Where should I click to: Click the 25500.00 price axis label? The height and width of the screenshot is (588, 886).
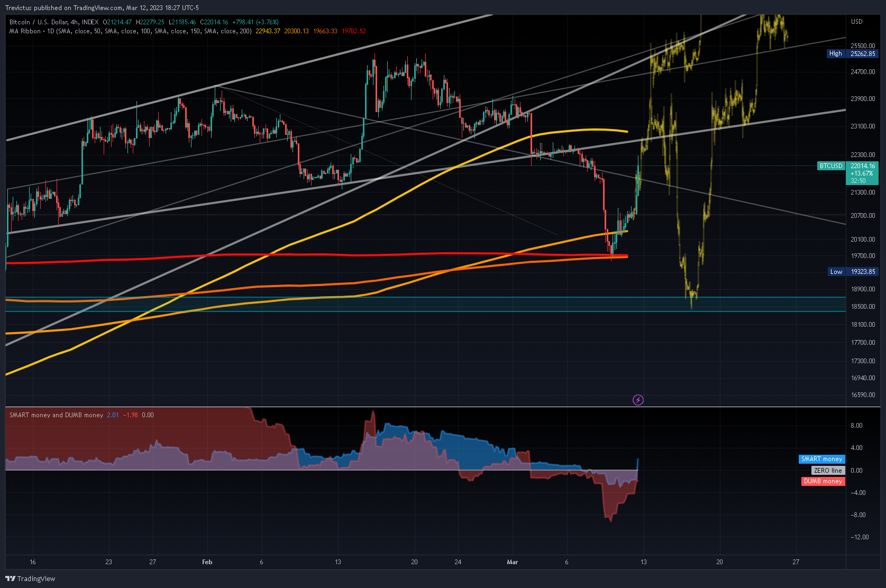863,46
